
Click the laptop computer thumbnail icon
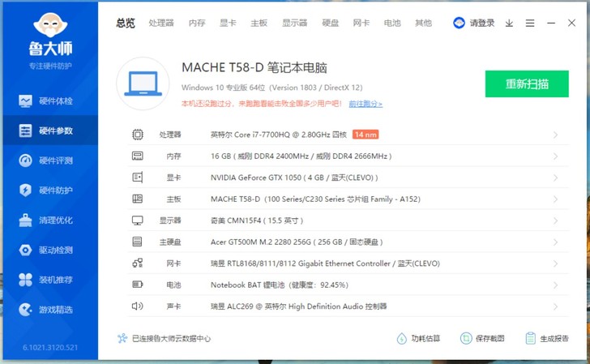[143, 84]
